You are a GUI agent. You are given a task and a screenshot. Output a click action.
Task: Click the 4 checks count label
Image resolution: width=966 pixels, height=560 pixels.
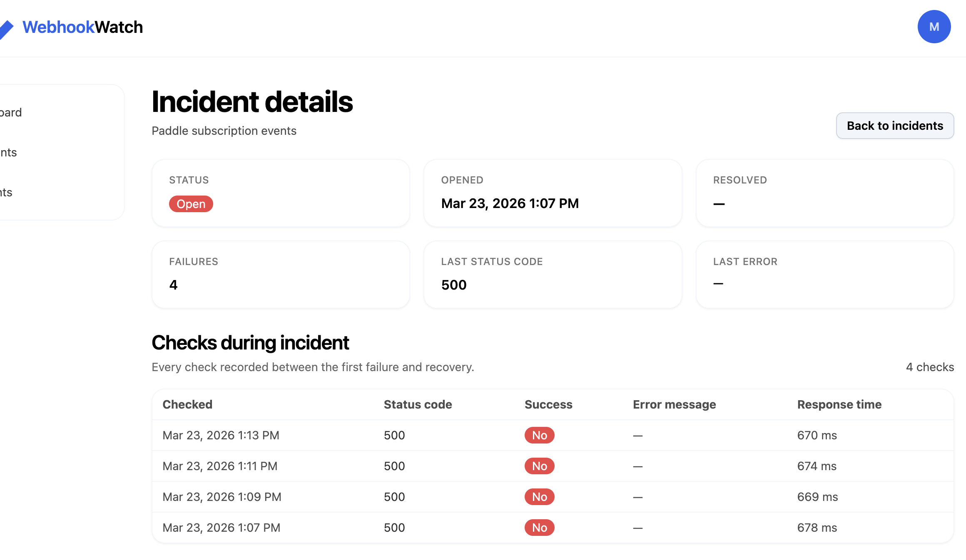coord(929,367)
